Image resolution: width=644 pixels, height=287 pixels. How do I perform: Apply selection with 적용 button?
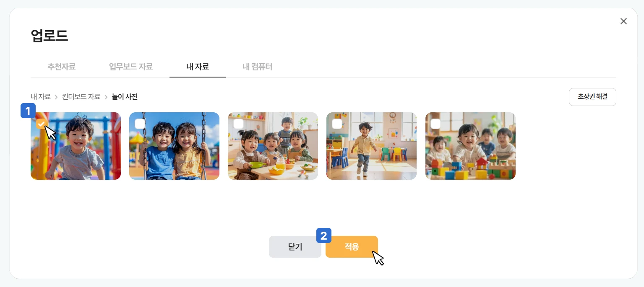(x=352, y=247)
